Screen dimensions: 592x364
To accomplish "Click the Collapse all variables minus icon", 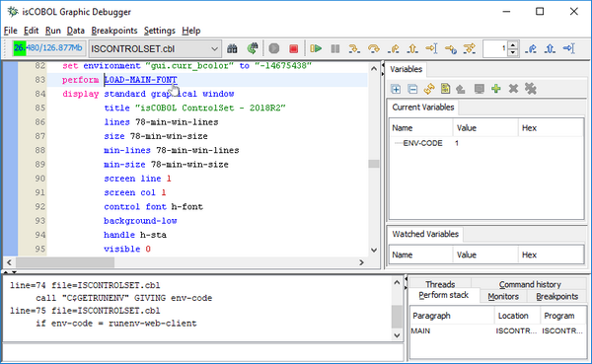I will tap(412, 89).
